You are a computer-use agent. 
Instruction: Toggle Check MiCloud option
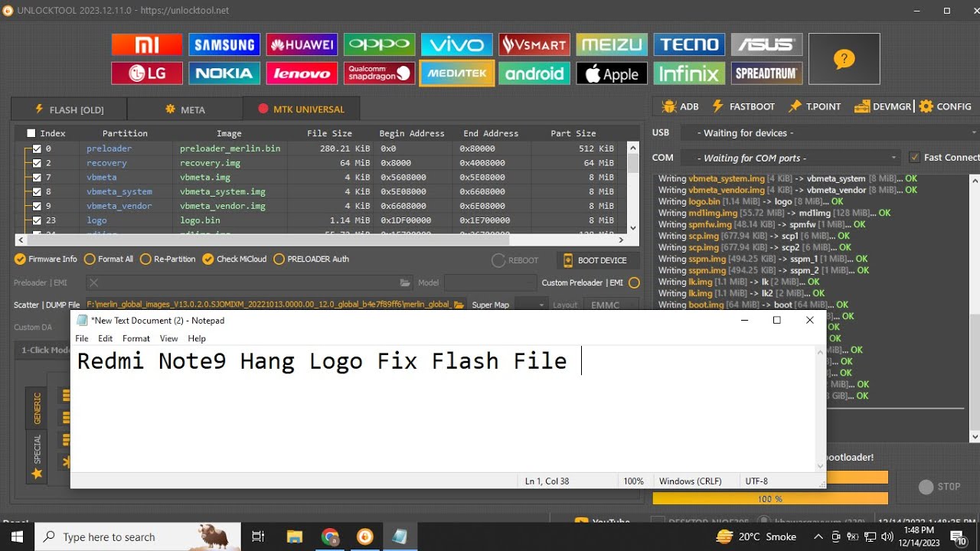[x=235, y=259]
